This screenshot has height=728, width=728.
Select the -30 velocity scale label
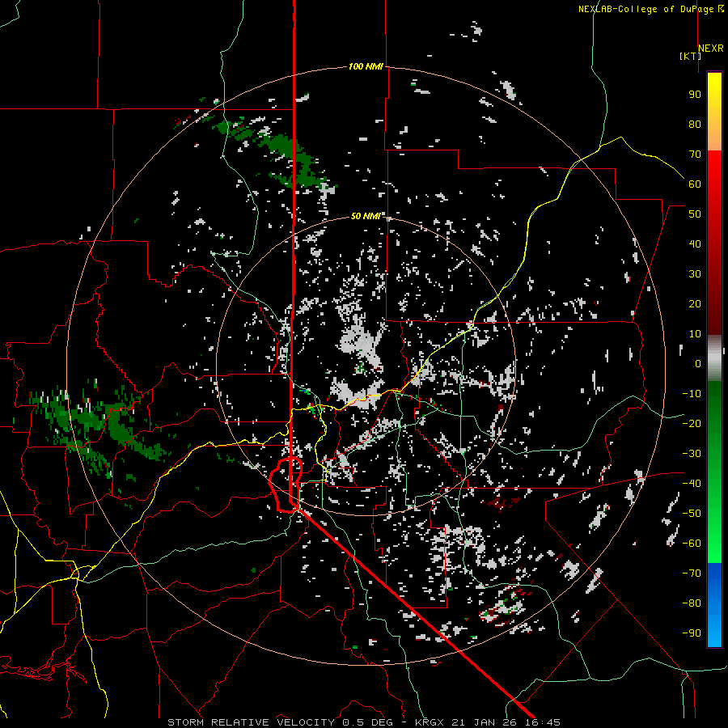pyautogui.click(x=692, y=454)
